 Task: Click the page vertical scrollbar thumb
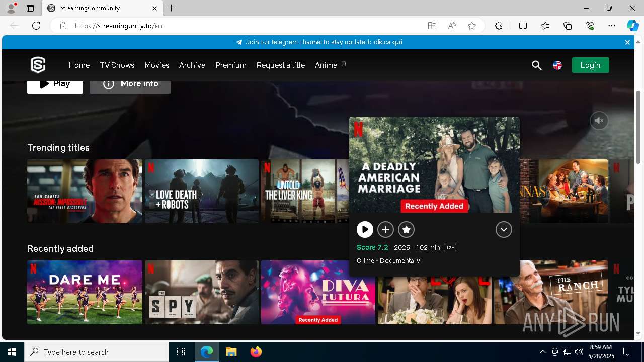click(638, 127)
